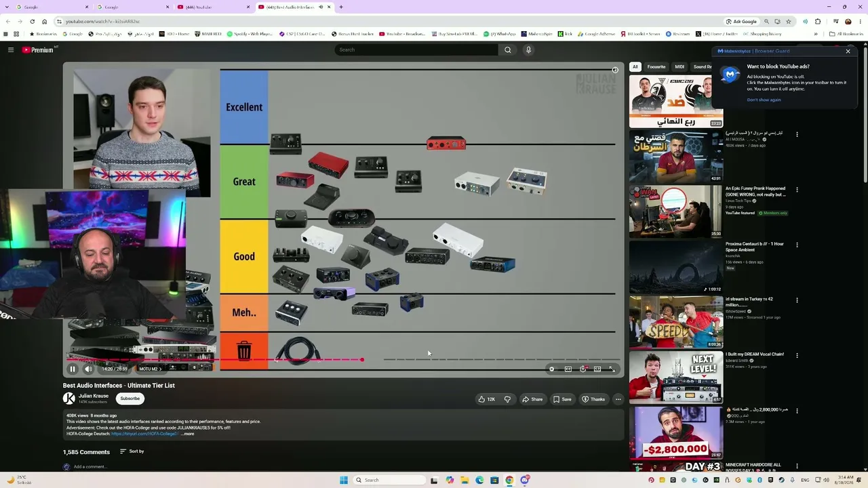This screenshot has height=488, width=868.
Task: Switch to the '(446) YouTube' browser tab
Action: click(x=212, y=7)
